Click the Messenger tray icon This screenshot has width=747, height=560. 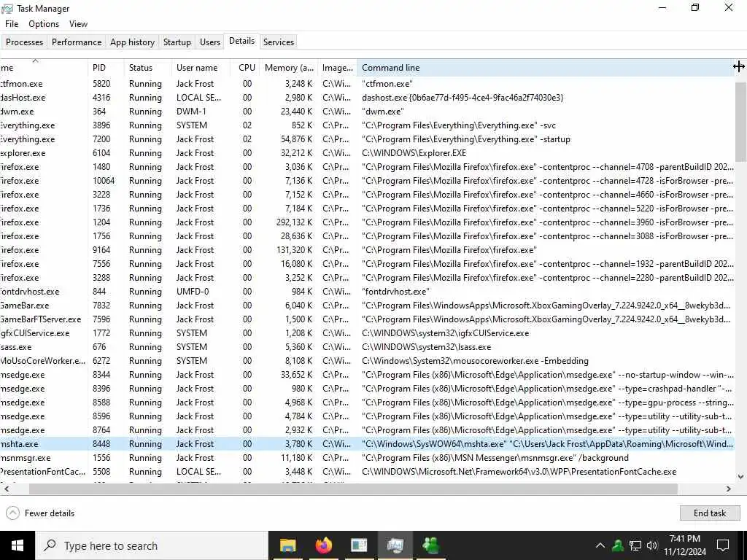click(618, 545)
